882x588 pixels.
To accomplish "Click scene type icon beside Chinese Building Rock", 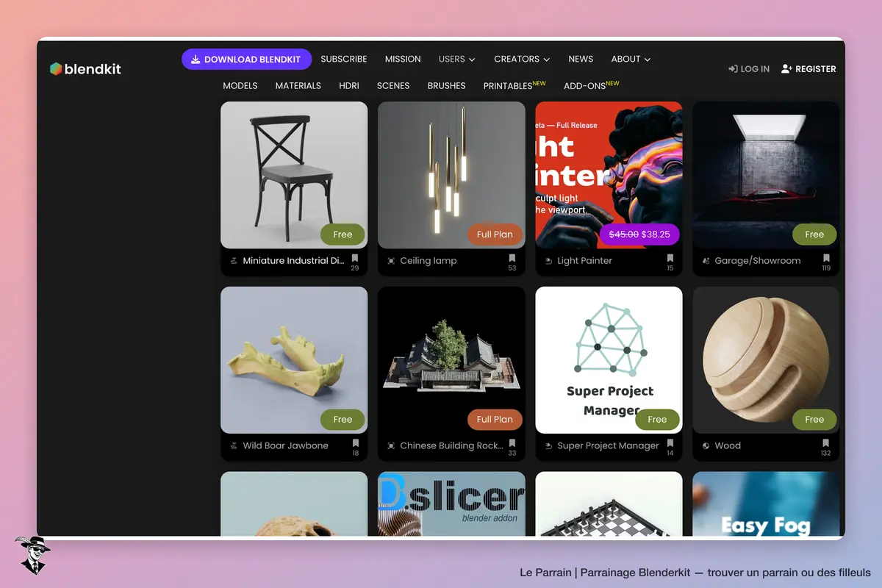I will 391,445.
